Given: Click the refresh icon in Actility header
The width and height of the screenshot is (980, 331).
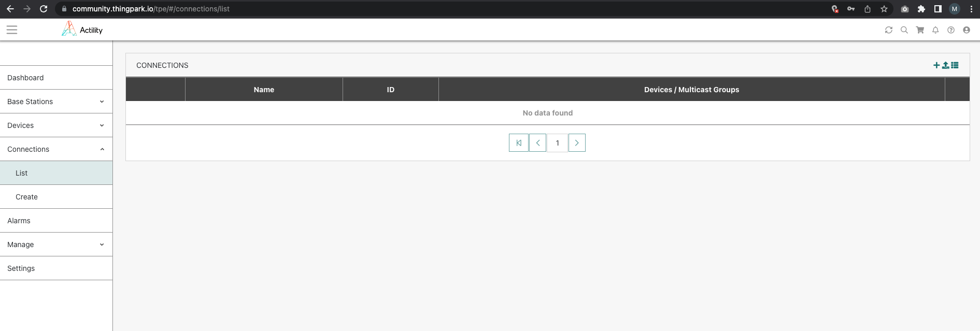Looking at the screenshot, I should pos(889,30).
